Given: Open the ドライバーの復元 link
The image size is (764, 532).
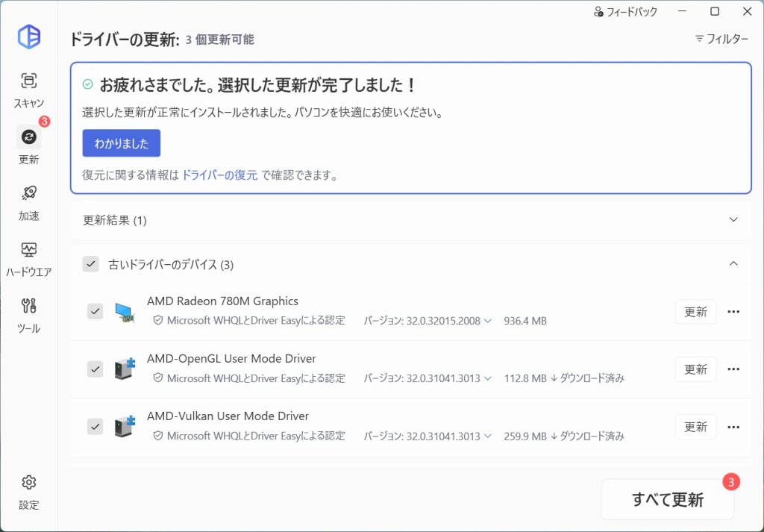Looking at the screenshot, I should pos(220,175).
